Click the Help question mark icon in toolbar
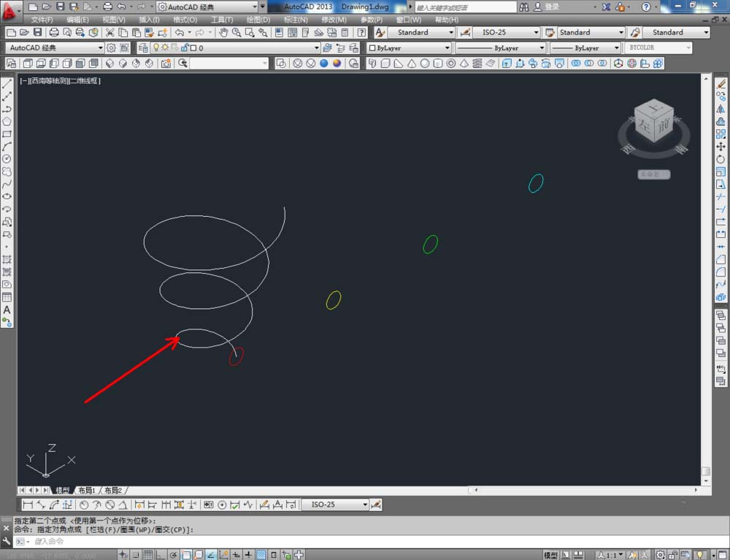 tap(362, 33)
